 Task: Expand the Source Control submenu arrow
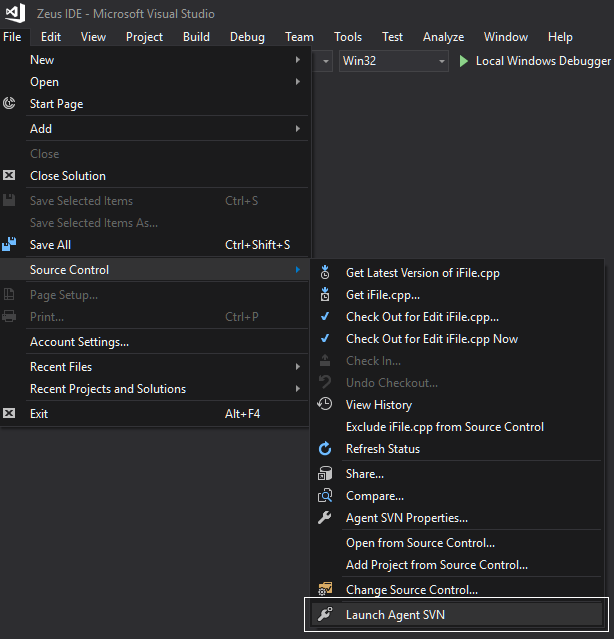click(298, 269)
